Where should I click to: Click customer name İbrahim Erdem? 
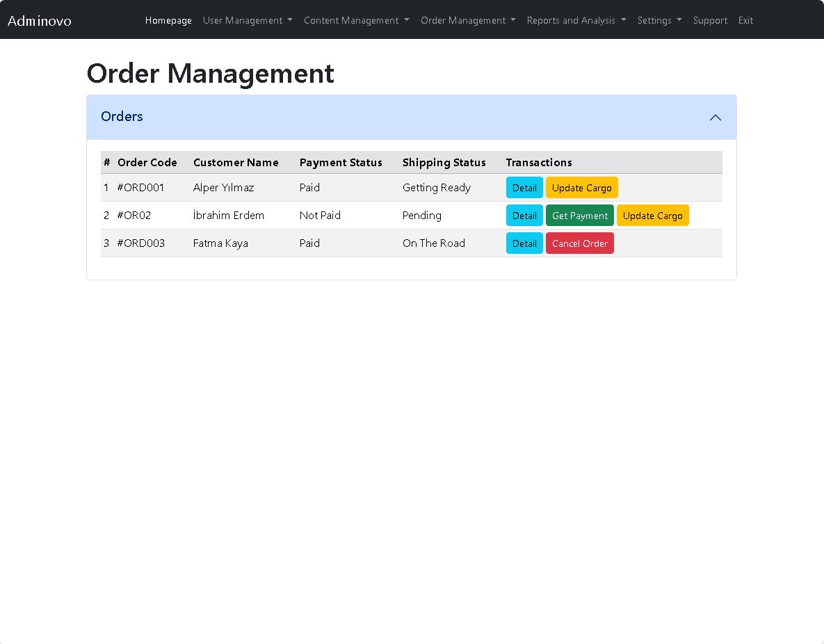[x=229, y=216]
